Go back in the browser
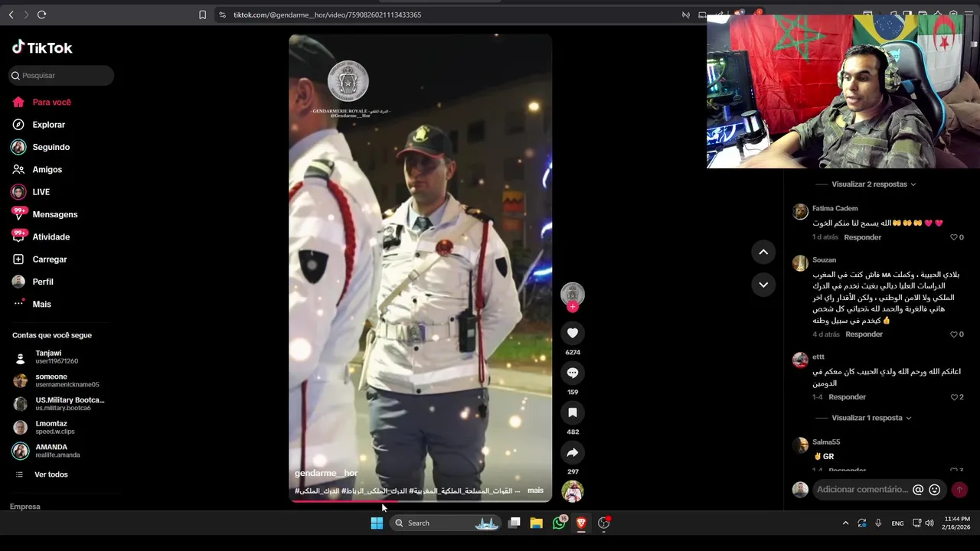980x551 pixels. [x=11, y=15]
